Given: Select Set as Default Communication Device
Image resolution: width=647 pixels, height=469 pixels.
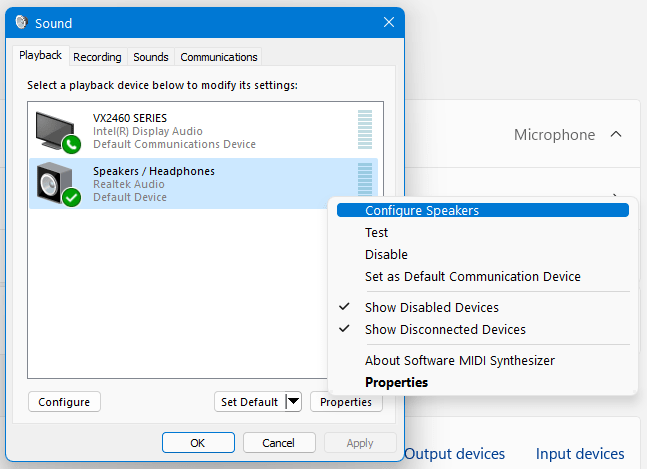Looking at the screenshot, I should [483, 276].
